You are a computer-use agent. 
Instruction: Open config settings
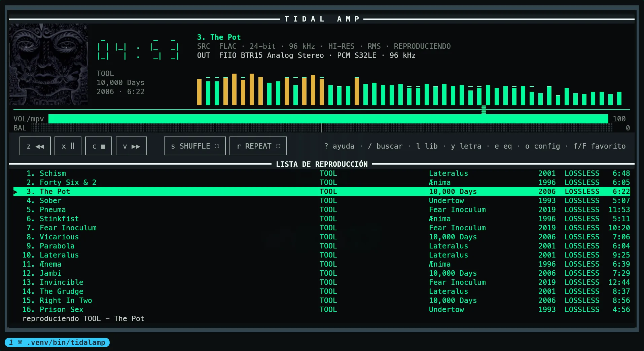[543, 146]
